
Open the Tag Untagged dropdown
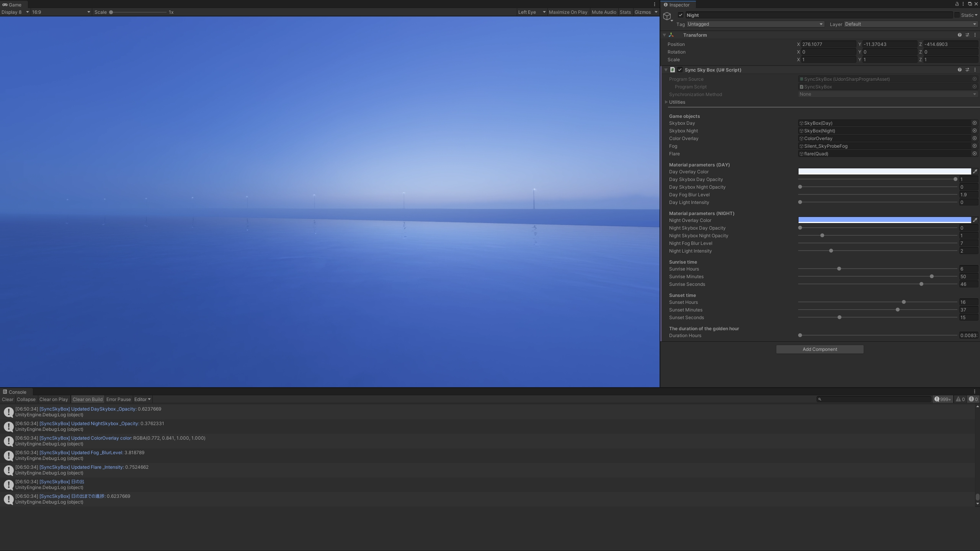(x=755, y=24)
